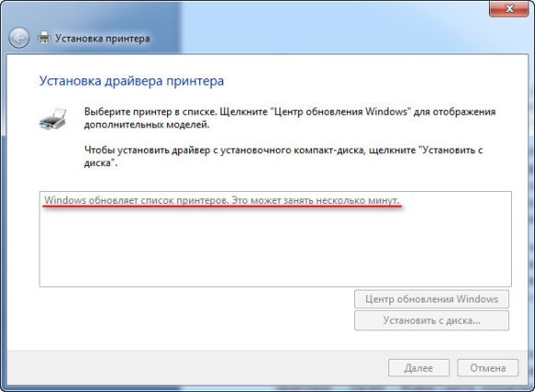This screenshot has width=535, height=392.
Task: Click the red underline beneath the status message
Action: [223, 208]
